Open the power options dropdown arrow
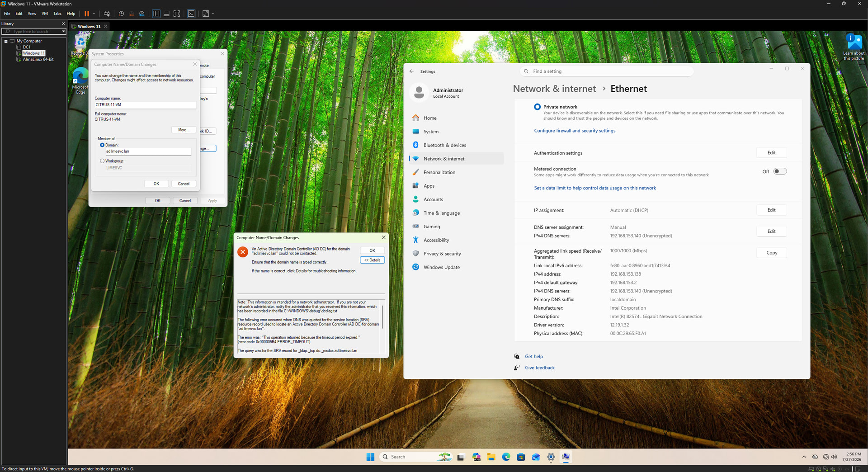This screenshot has height=472, width=868. click(94, 14)
